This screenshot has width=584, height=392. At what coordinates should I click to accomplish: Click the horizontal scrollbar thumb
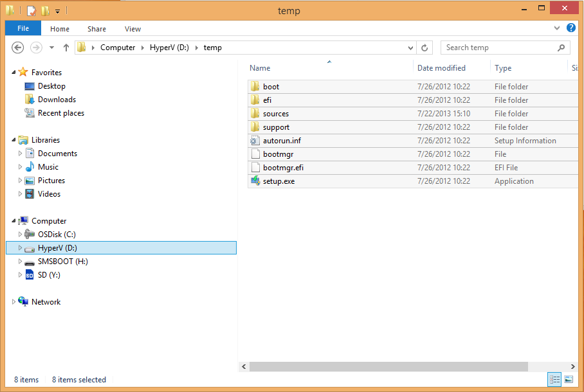pos(389,367)
